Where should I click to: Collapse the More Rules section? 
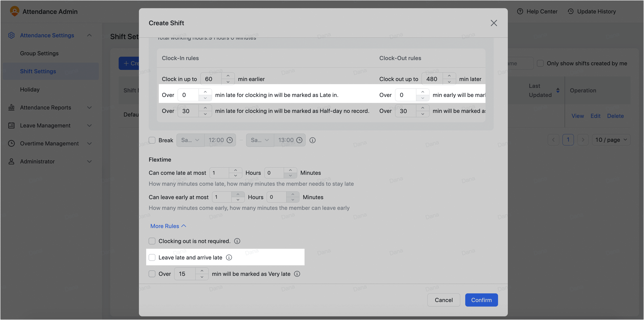pyautogui.click(x=168, y=226)
